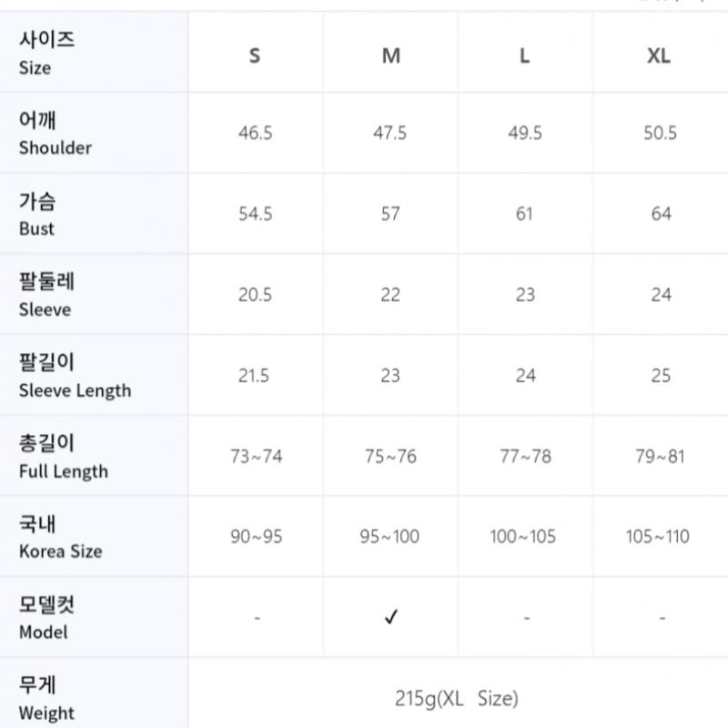Image resolution: width=728 pixels, height=728 pixels.
Task: Select the 95~100 Korea size cell
Action: click(389, 537)
